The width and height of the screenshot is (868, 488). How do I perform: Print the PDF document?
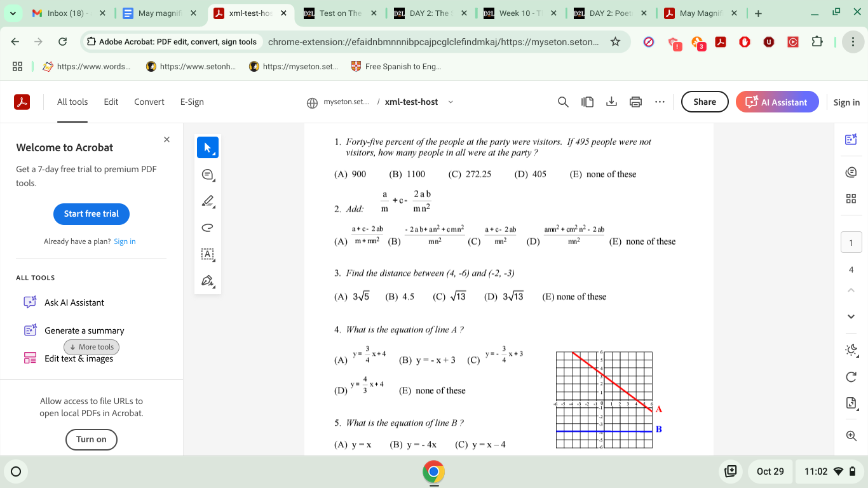coord(636,102)
